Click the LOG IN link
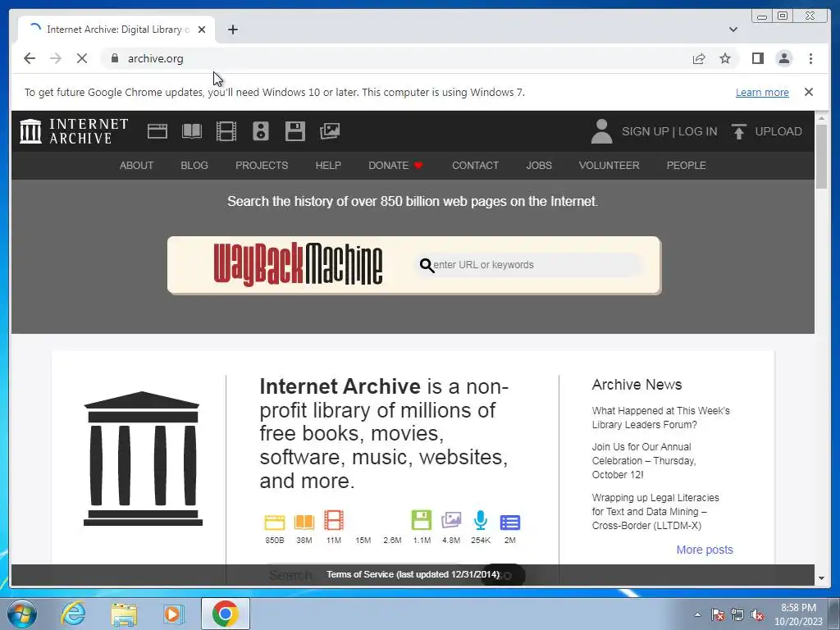840x630 pixels. click(x=697, y=131)
